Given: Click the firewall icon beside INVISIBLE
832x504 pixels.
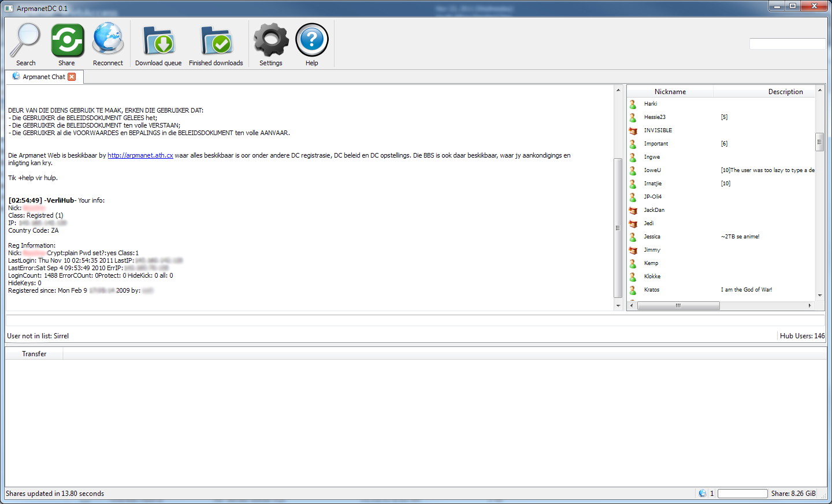Looking at the screenshot, I should point(633,130).
